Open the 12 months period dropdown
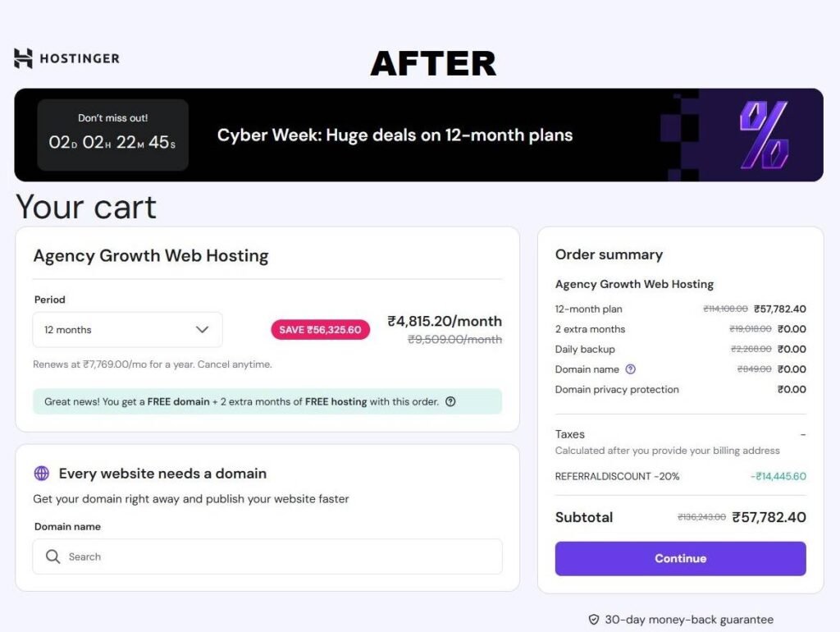The width and height of the screenshot is (840, 632). pyautogui.click(x=127, y=330)
